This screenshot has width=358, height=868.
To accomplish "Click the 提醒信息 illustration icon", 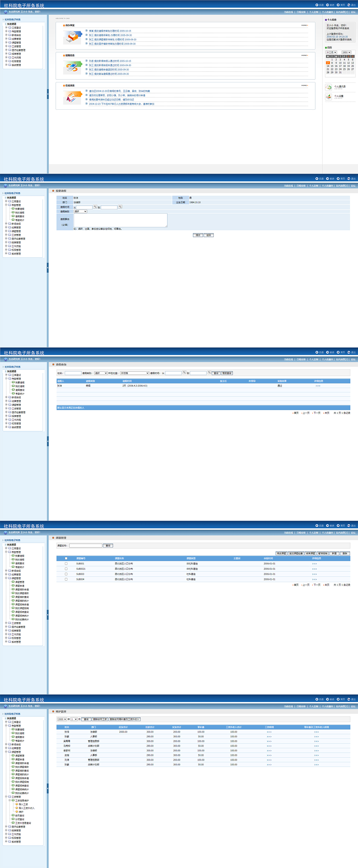I will [x=72, y=67].
